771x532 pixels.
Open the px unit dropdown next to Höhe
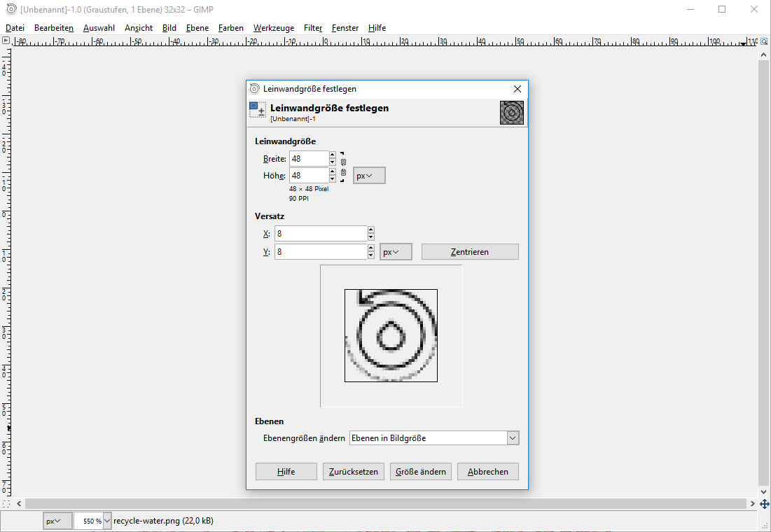(368, 175)
